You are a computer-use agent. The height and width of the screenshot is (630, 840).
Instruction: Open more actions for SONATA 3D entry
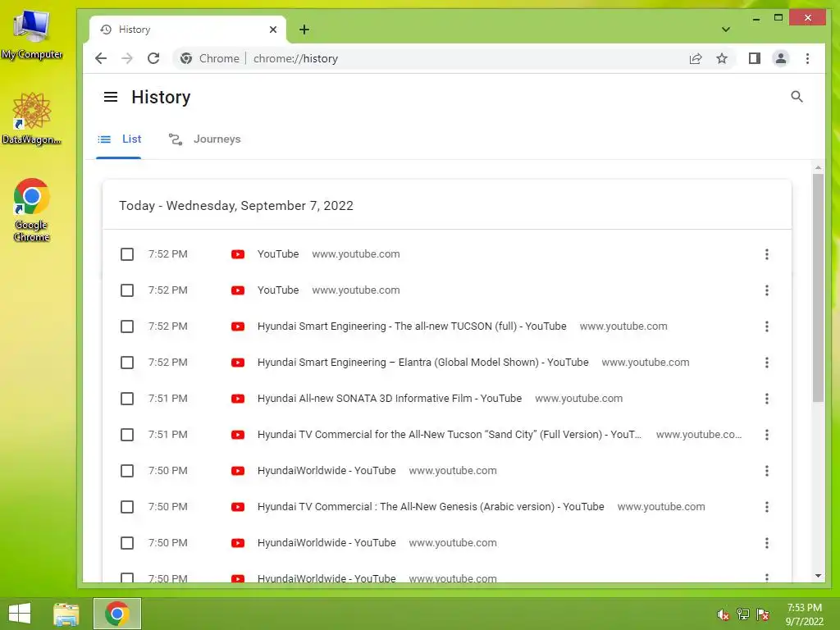tap(767, 399)
